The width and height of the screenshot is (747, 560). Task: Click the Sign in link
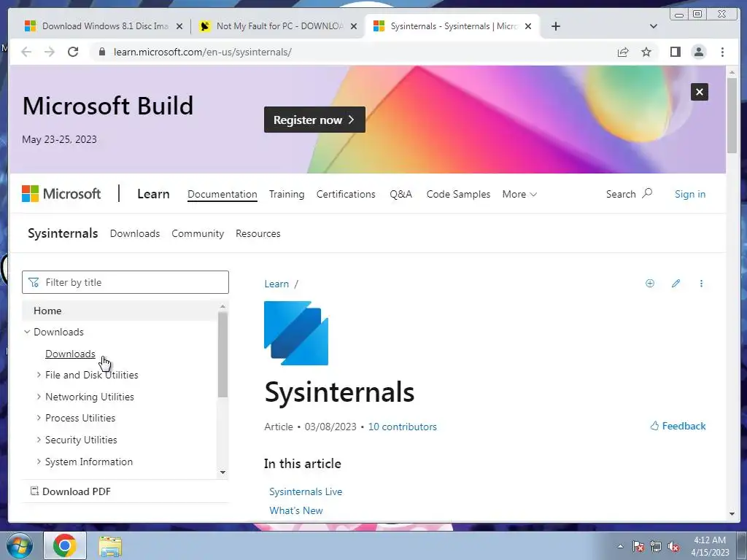click(x=690, y=194)
